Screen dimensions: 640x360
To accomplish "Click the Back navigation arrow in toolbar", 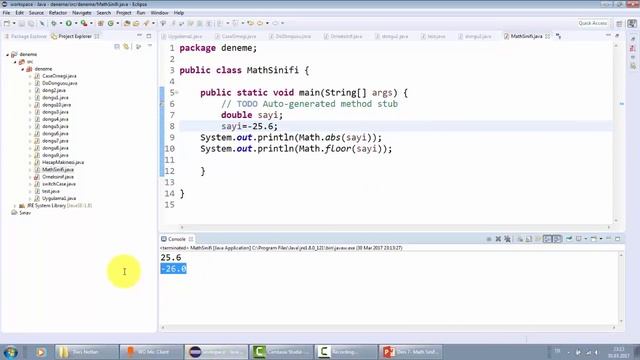I will 260,23.
